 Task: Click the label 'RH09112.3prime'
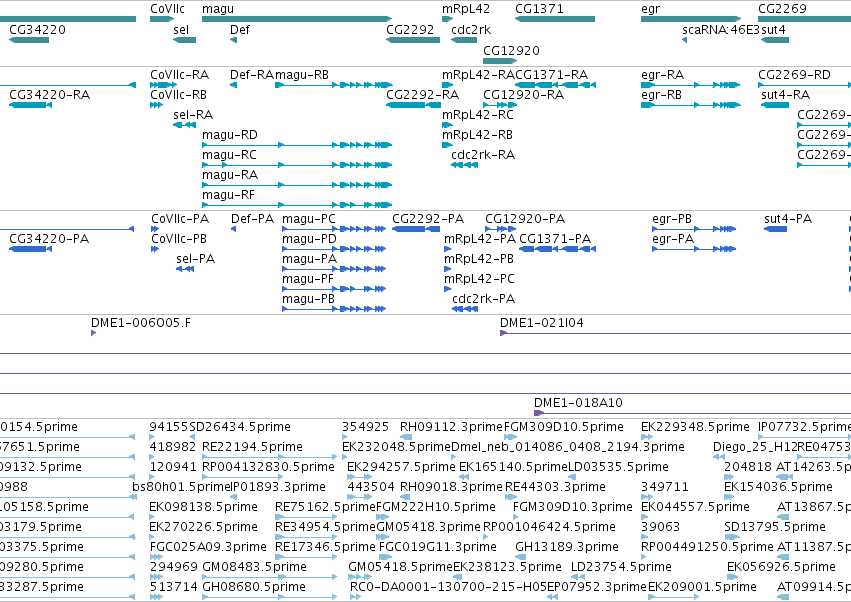(x=452, y=427)
